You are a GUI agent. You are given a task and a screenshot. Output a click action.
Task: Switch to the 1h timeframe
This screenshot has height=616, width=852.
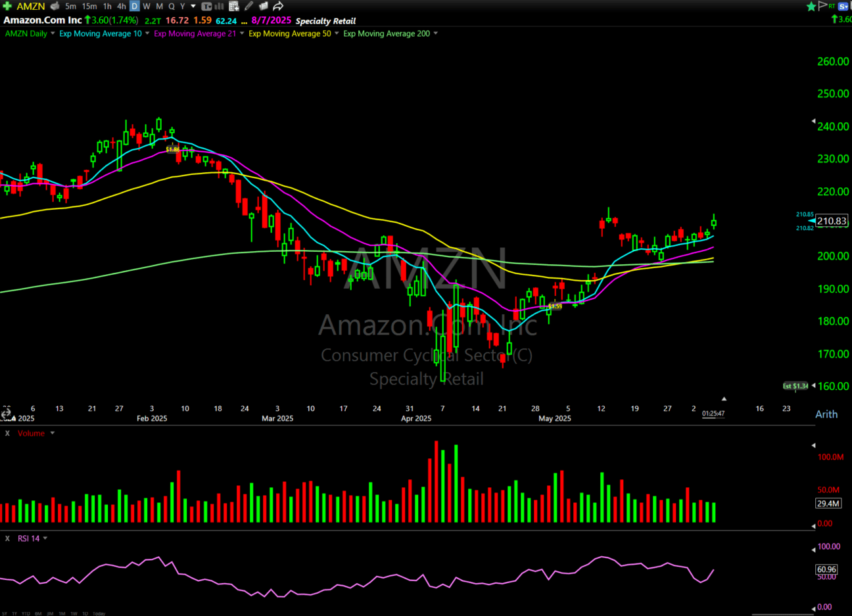tap(107, 6)
